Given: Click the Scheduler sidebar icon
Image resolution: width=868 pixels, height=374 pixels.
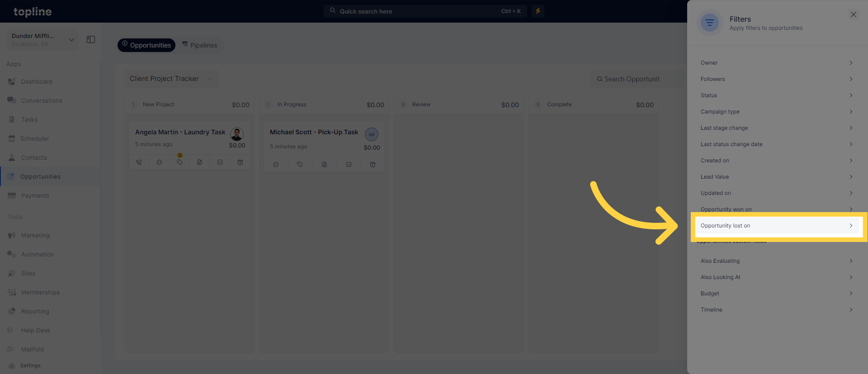Looking at the screenshot, I should click(12, 138).
